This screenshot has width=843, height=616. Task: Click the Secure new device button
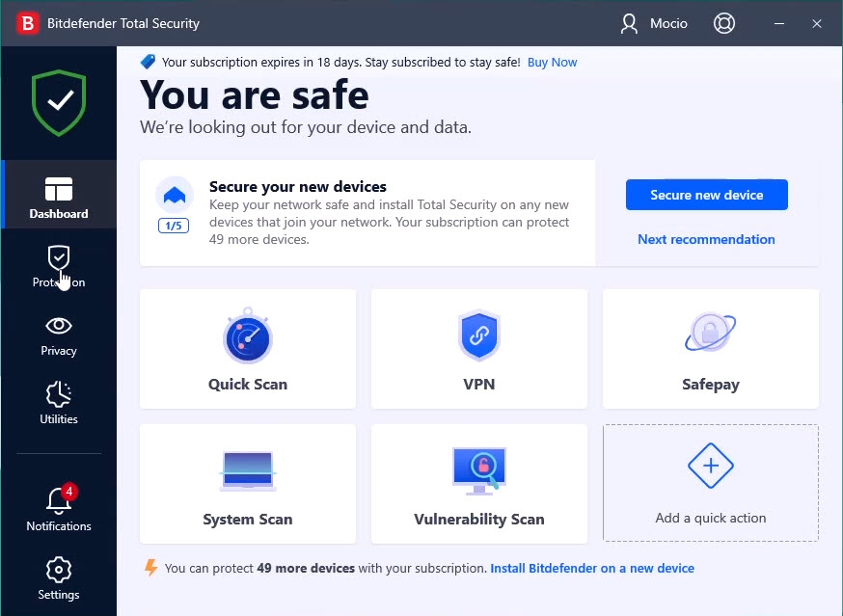point(707,195)
